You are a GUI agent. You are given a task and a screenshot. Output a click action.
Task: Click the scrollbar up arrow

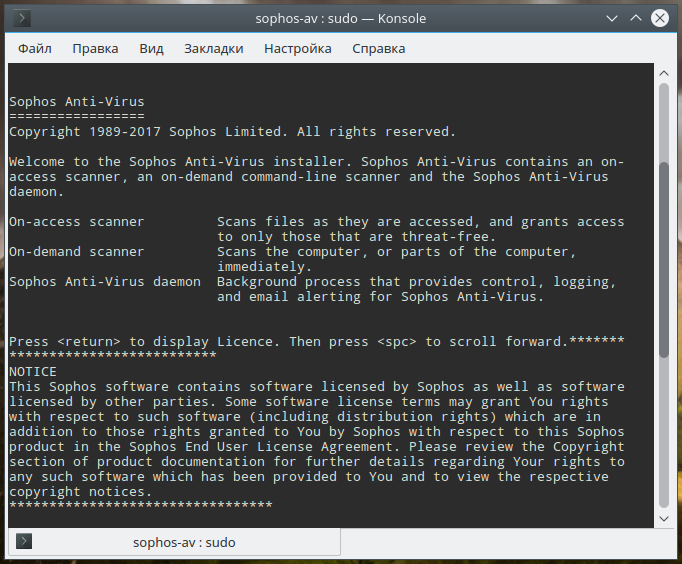(664, 73)
